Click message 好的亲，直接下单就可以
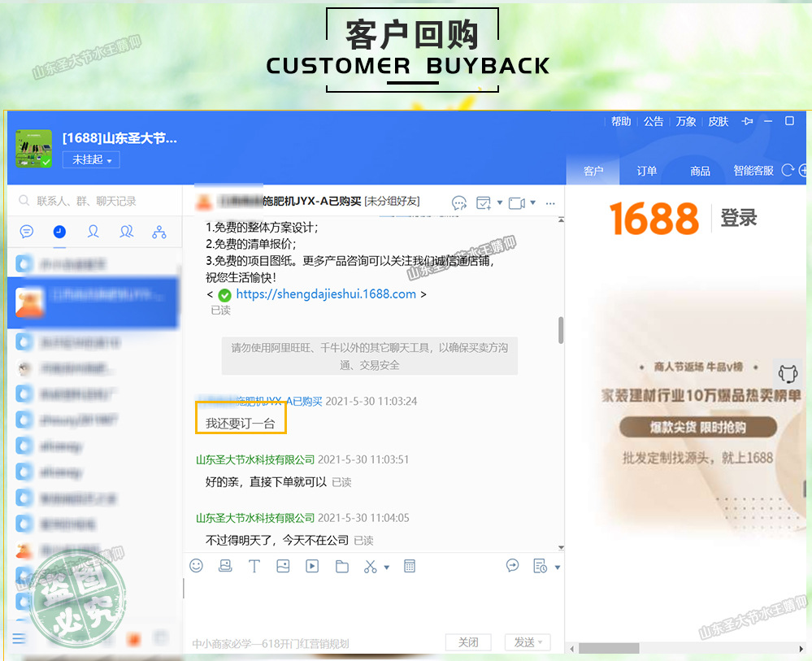 266,482
